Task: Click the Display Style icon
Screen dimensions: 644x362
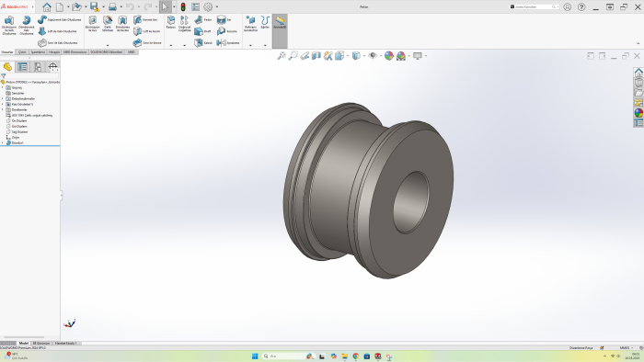Action: [356, 56]
